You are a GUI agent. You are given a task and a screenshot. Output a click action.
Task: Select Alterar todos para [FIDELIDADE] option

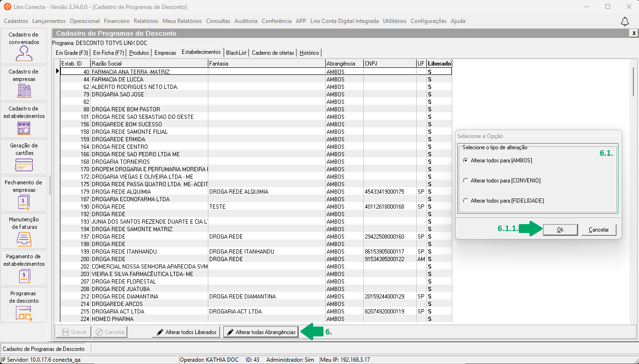(503, 201)
